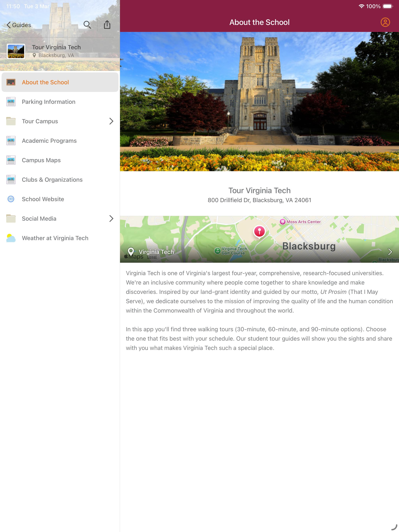Tap the Moss Arts Center map icon
399x532 pixels.
(x=282, y=222)
